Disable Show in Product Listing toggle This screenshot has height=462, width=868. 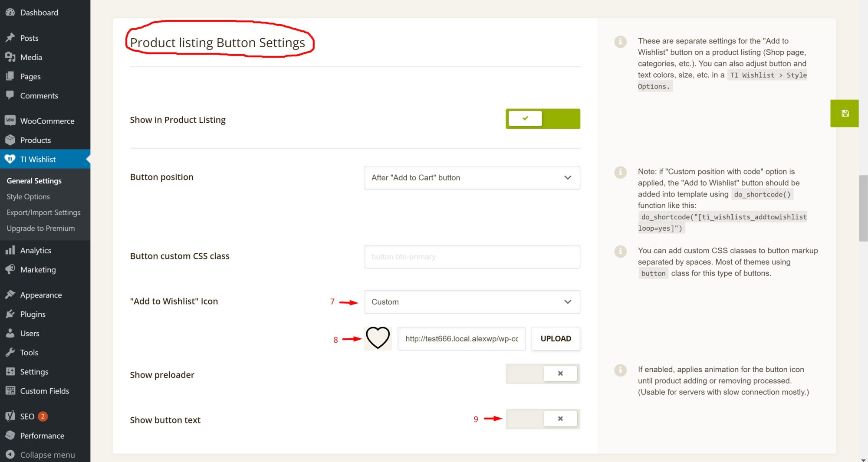(x=542, y=119)
